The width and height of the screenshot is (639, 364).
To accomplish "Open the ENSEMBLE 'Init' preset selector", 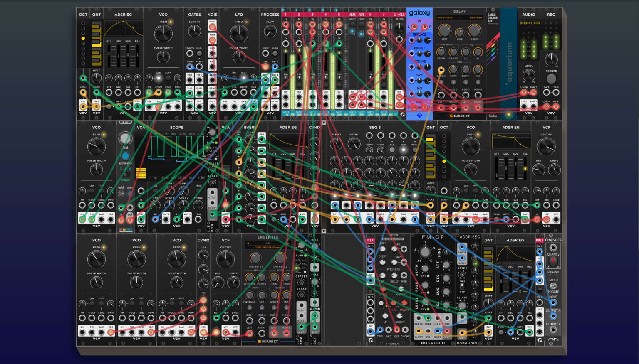I will (268, 243).
